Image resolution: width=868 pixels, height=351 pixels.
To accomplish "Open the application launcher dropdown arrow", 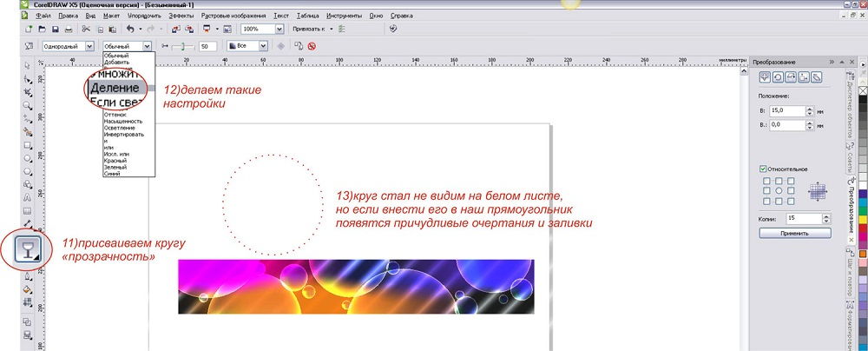I will [x=217, y=29].
